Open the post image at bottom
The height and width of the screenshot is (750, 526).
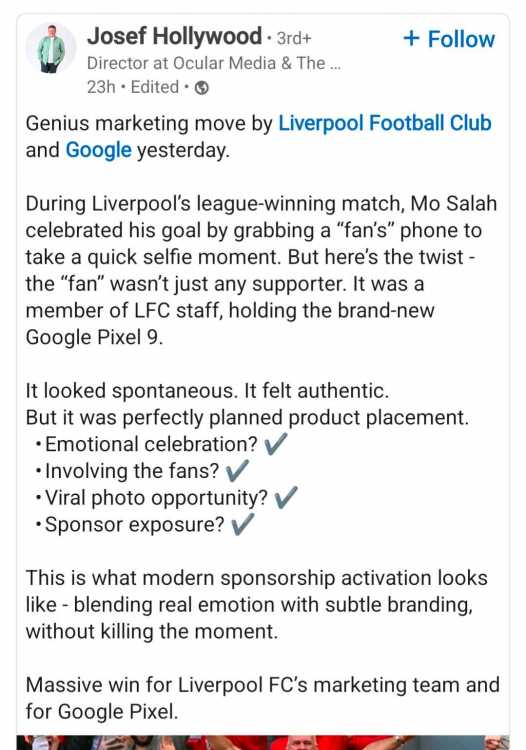[x=263, y=742]
